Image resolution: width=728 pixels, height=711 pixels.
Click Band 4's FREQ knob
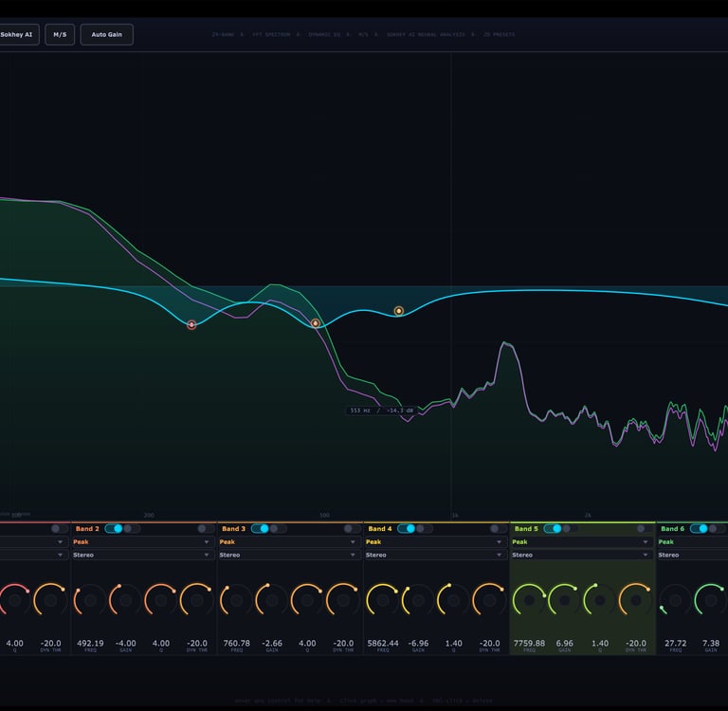383,600
